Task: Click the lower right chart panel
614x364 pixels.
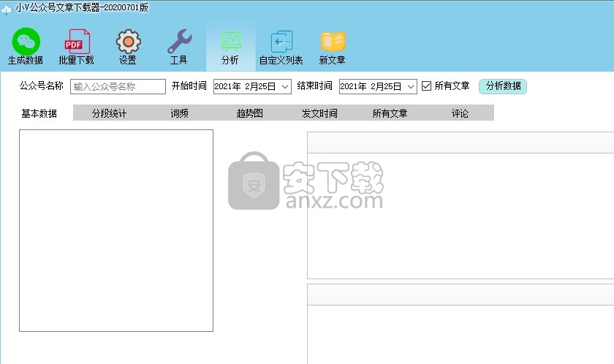Action: click(x=460, y=324)
